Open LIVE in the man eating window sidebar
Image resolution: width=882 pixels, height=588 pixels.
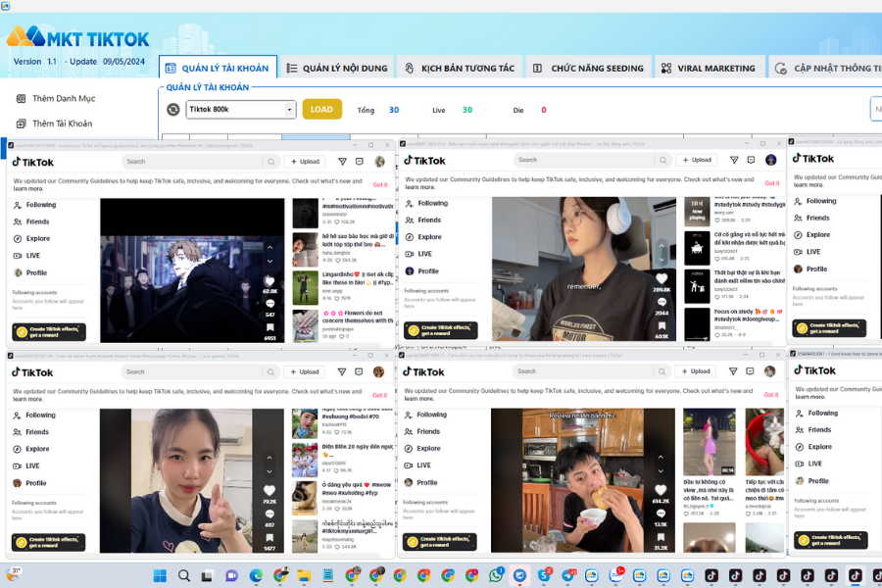coord(417,465)
